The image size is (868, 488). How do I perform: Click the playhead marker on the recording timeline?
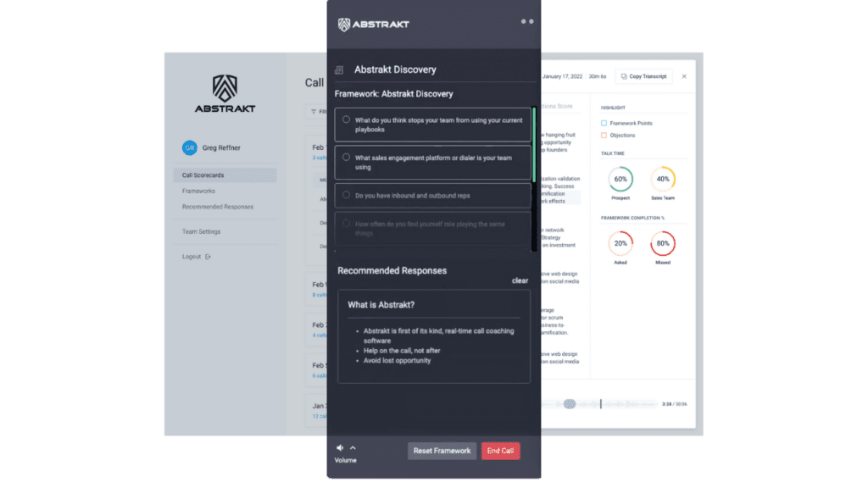click(x=601, y=404)
